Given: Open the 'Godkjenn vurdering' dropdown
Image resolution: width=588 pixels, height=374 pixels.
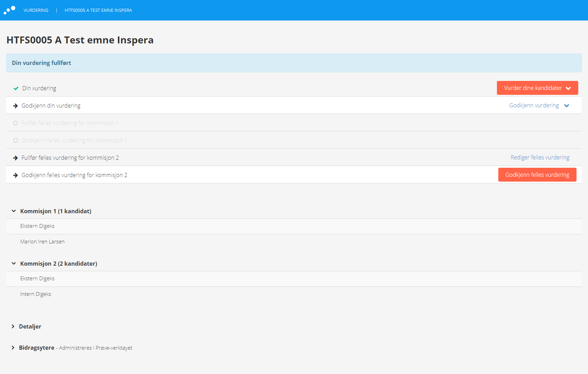Looking at the screenshot, I should pyautogui.click(x=539, y=105).
